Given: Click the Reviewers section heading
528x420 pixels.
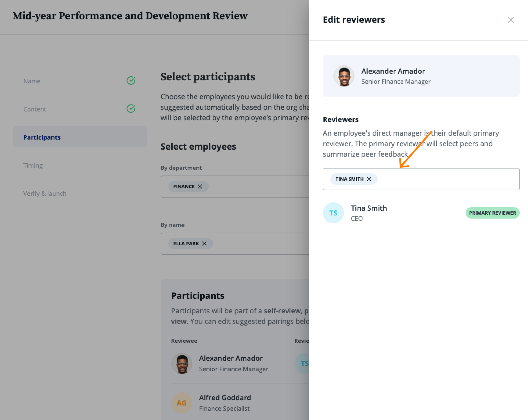Looking at the screenshot, I should coord(341,120).
